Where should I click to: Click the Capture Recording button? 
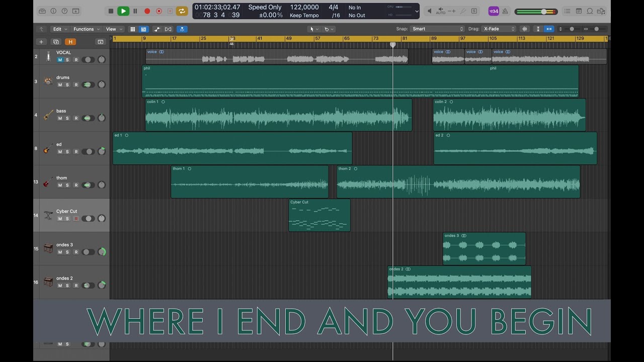(159, 11)
